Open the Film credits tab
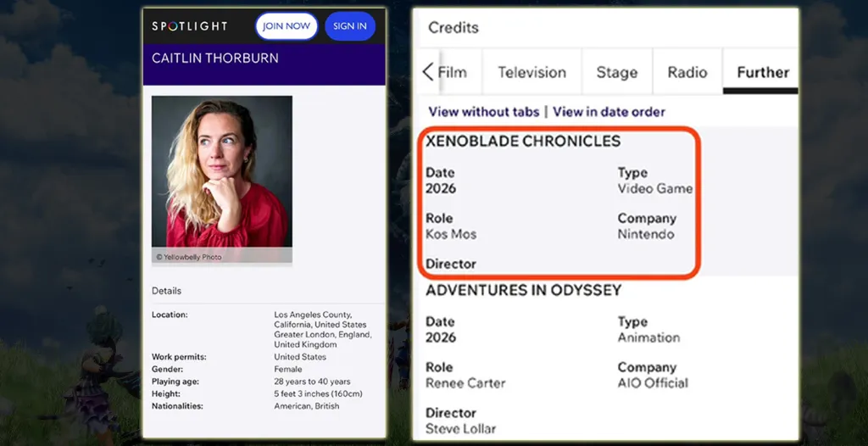This screenshot has width=868, height=446. 453,72
